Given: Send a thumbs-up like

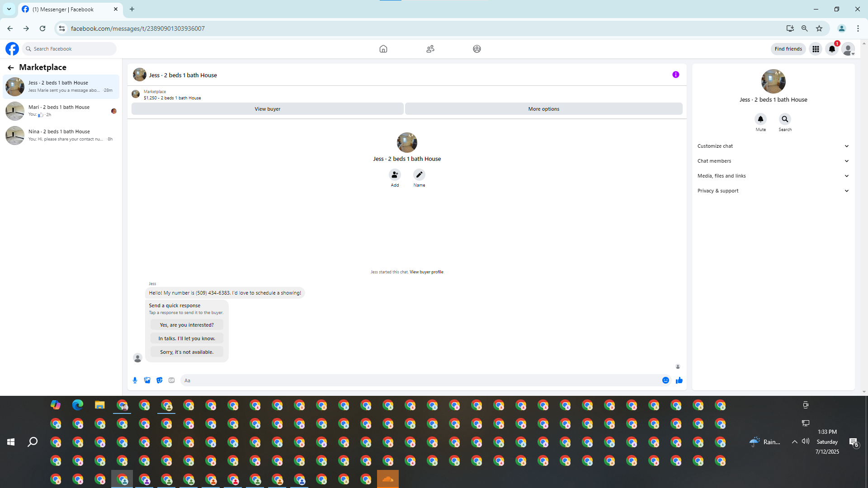Looking at the screenshot, I should (x=679, y=380).
